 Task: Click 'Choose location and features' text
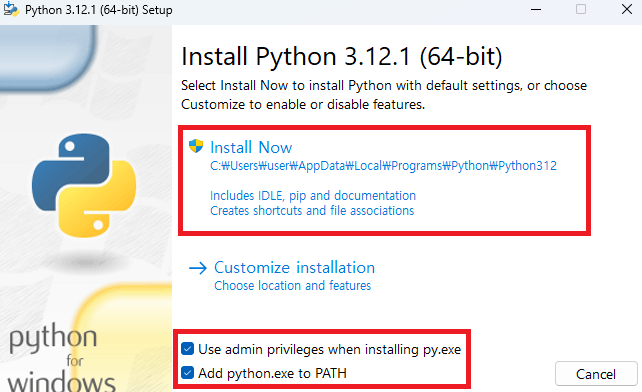pyautogui.click(x=292, y=286)
